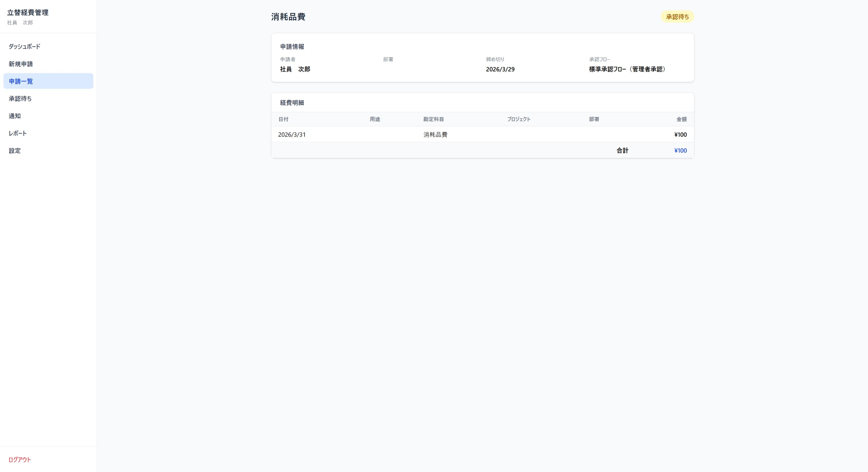Select 新規申請 in the navigation menu

[x=21, y=64]
